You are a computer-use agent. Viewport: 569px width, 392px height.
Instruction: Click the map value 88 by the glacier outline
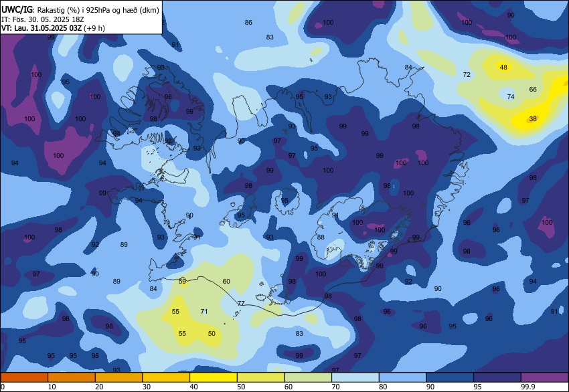[x=321, y=237]
